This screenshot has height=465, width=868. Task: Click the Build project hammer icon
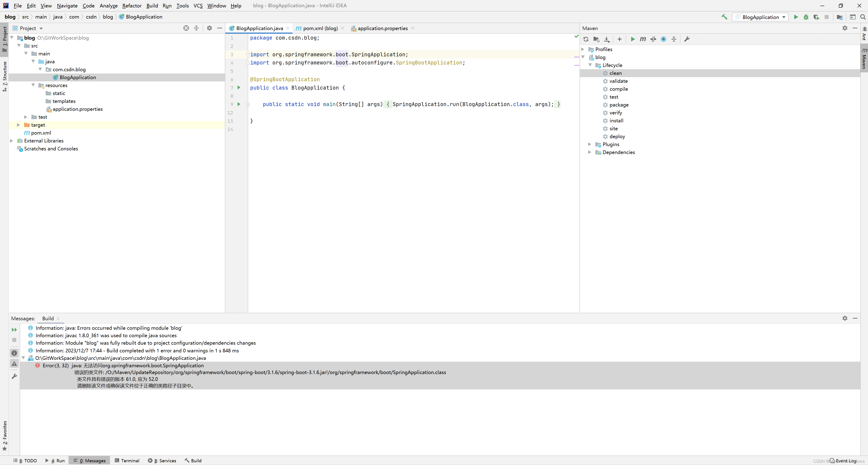724,17
